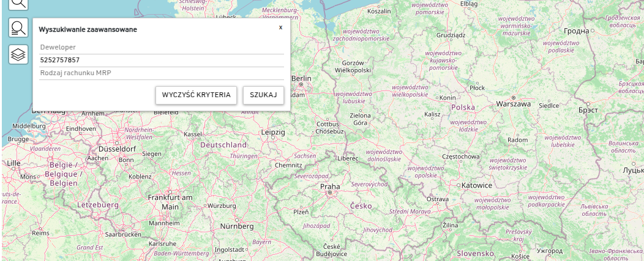Open the map layers panel icon
Screen dimensions: 644x261
(18, 54)
